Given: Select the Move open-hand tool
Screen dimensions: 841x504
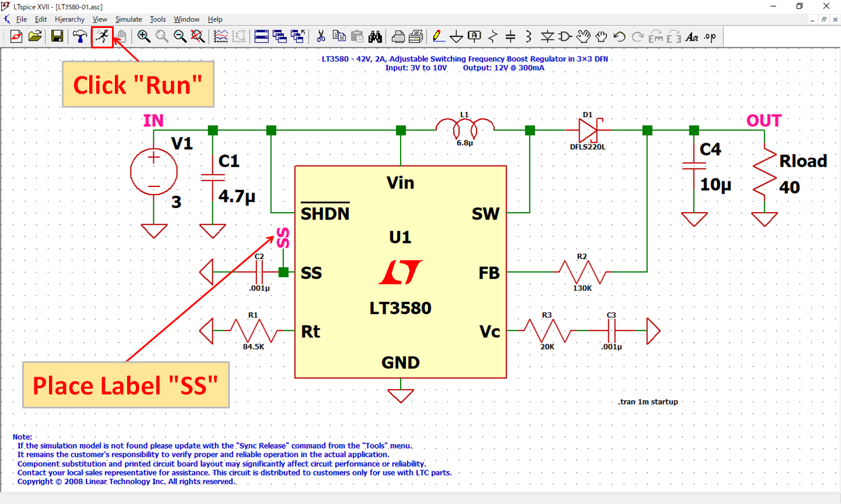Looking at the screenshot, I should [583, 37].
